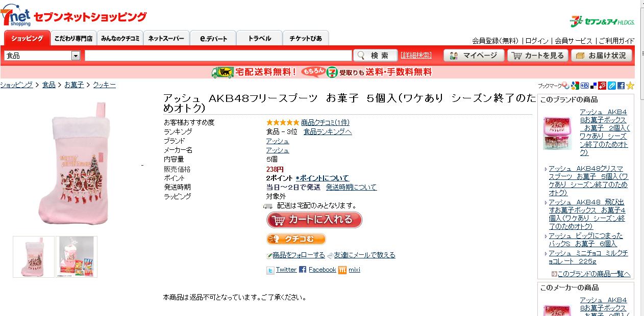Click the 7net shopping logo
This screenshot has width=644, height=316.
click(74, 16)
